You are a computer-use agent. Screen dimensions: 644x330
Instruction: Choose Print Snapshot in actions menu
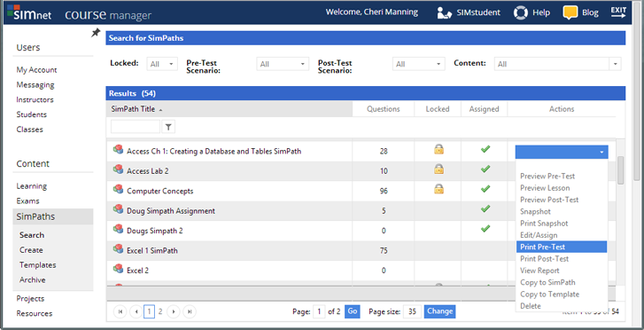(544, 224)
